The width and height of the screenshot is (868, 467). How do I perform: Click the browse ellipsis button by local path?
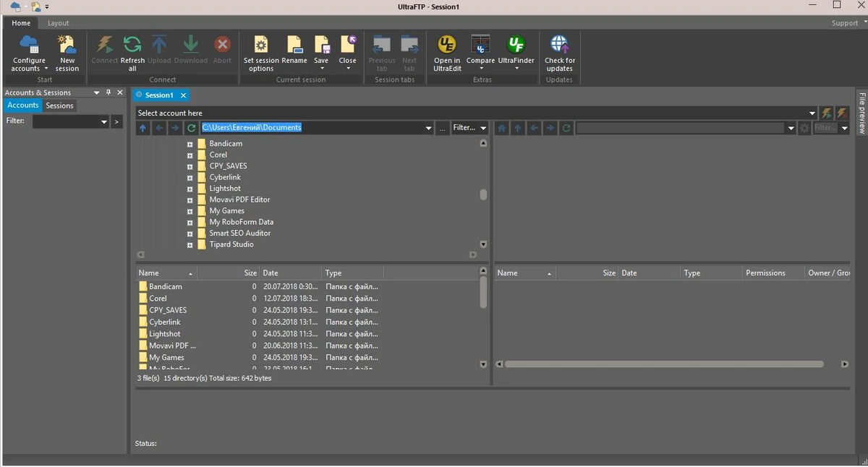click(x=442, y=128)
